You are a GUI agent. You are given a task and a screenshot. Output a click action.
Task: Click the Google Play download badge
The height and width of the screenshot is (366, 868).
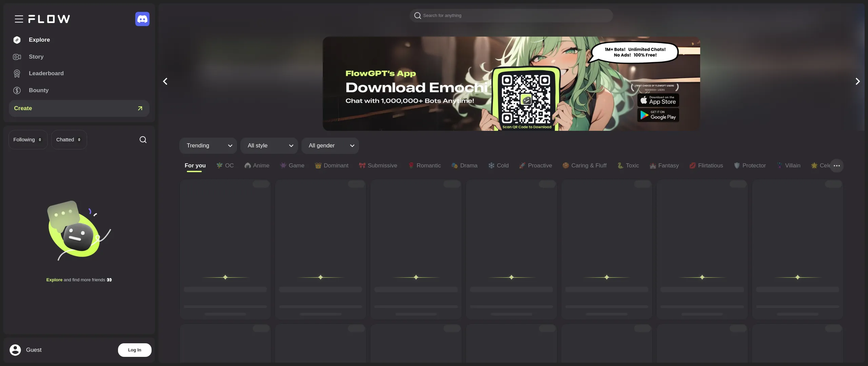(x=658, y=115)
